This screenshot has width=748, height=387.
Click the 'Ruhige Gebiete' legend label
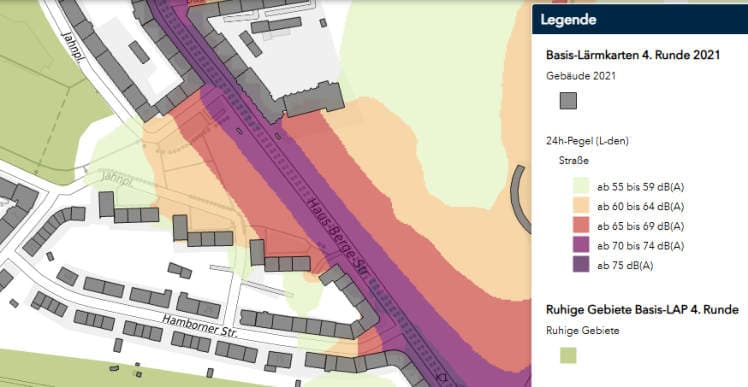pos(582,330)
